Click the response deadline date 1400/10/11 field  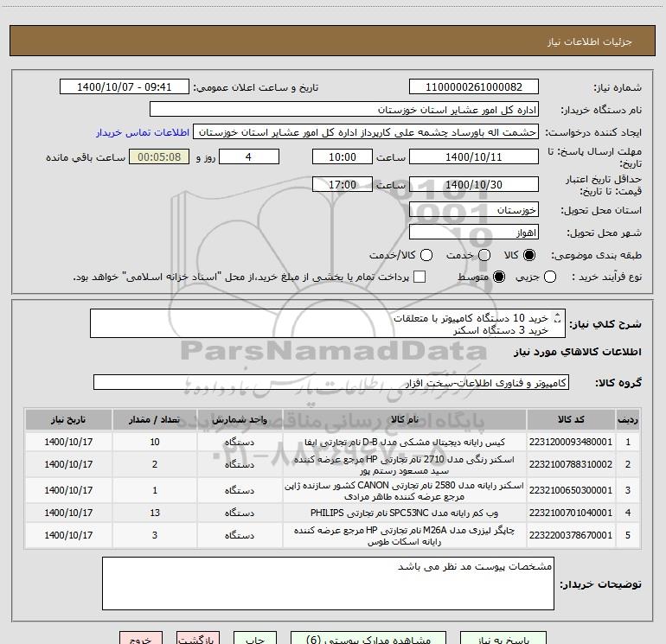(474, 156)
